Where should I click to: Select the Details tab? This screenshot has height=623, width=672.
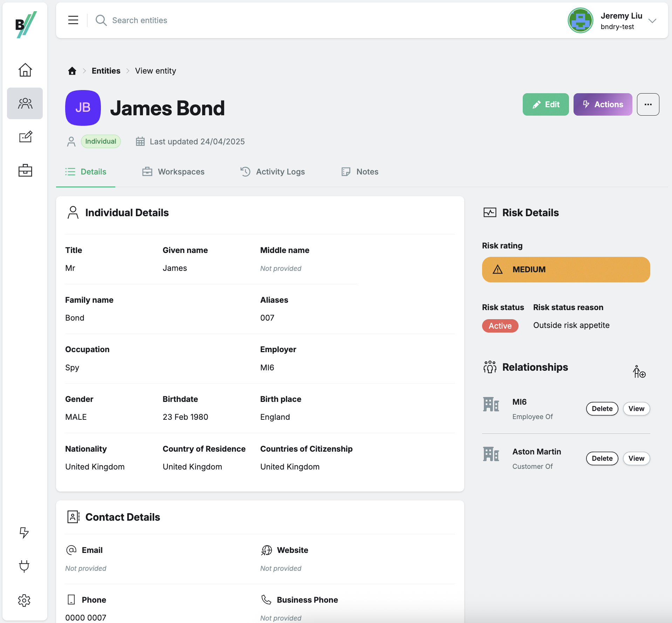point(86,172)
